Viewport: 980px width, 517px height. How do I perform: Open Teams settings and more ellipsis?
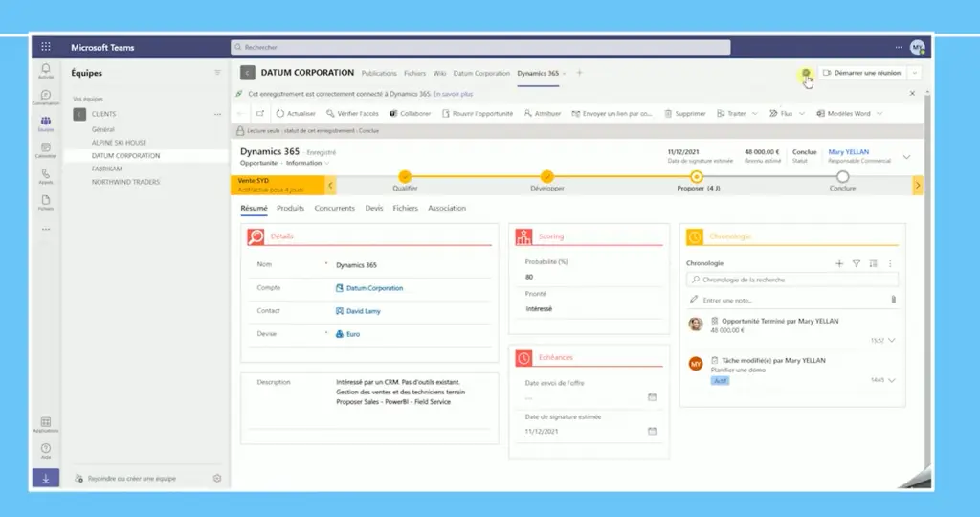click(898, 47)
